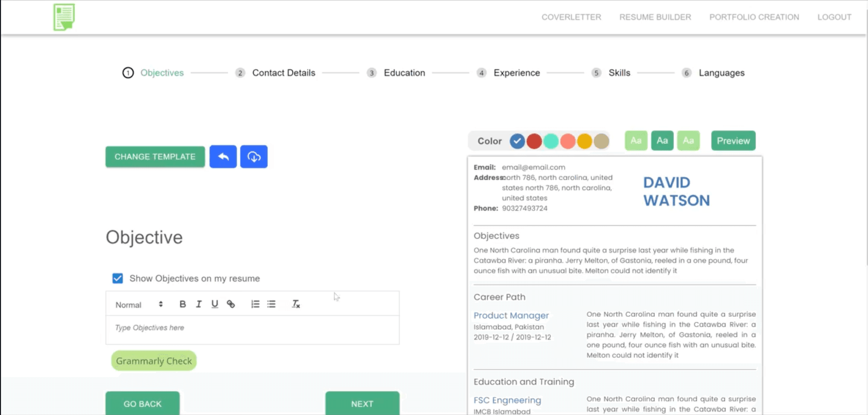Insert a hyperlink via the link icon
868x415 pixels.
(231, 304)
